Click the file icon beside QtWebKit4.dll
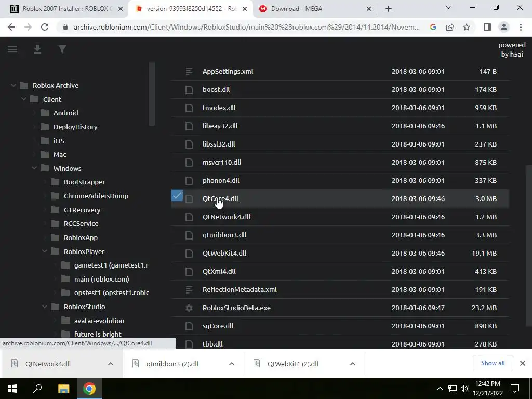The image size is (532, 399). (189, 253)
